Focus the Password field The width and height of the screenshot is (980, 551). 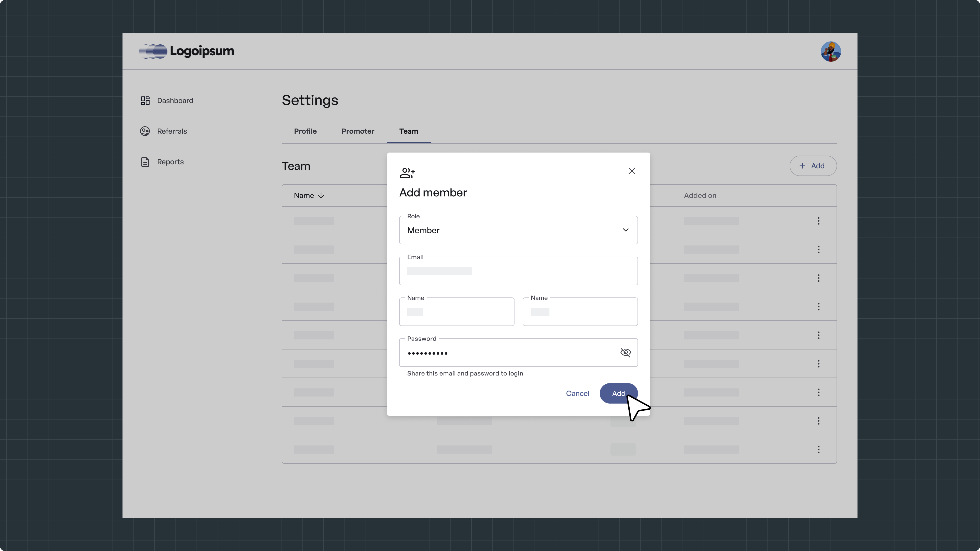tap(506, 353)
